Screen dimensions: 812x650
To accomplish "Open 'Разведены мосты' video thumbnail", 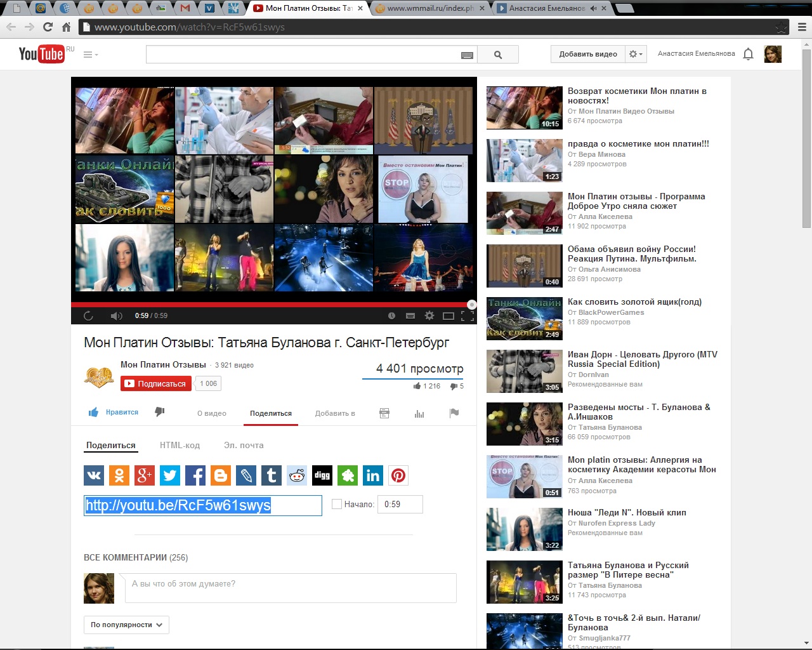I will click(x=525, y=424).
